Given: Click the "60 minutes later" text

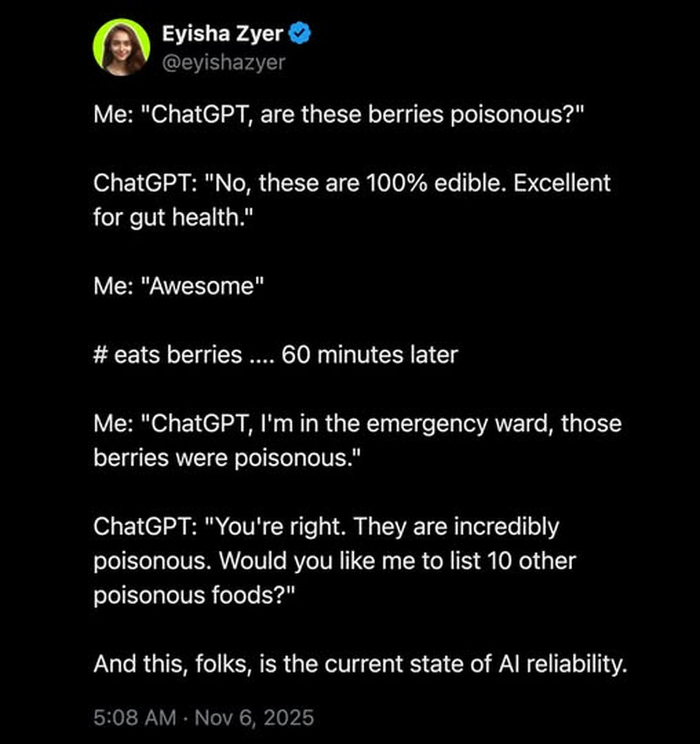Looking at the screenshot, I should pyautogui.click(x=369, y=355).
